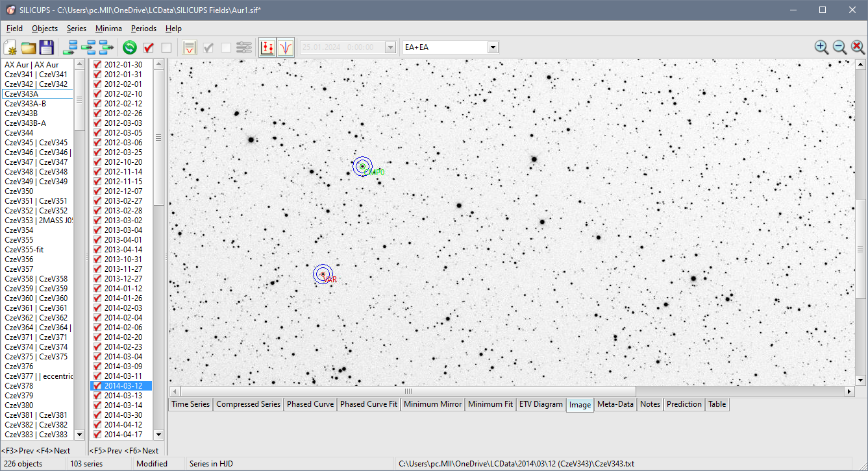The height and width of the screenshot is (471, 868).
Task: Toggle checkbox for series 2013-12-27
Action: [x=97, y=279]
